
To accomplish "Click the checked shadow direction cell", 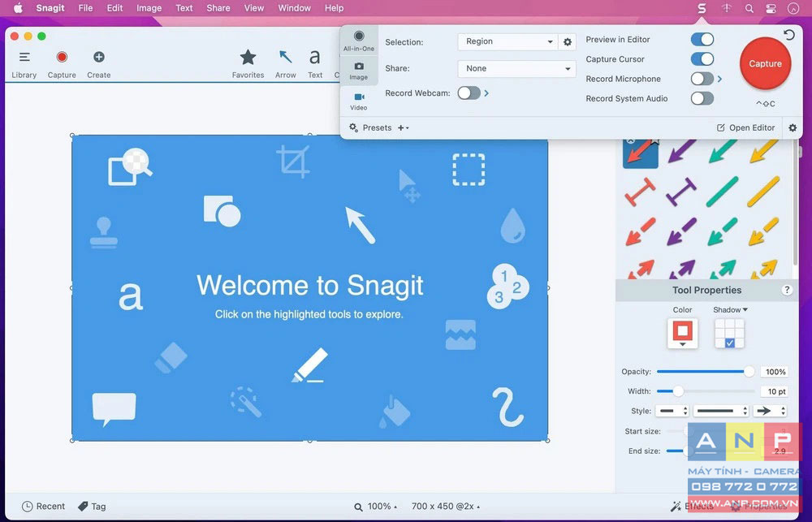I will (x=730, y=343).
